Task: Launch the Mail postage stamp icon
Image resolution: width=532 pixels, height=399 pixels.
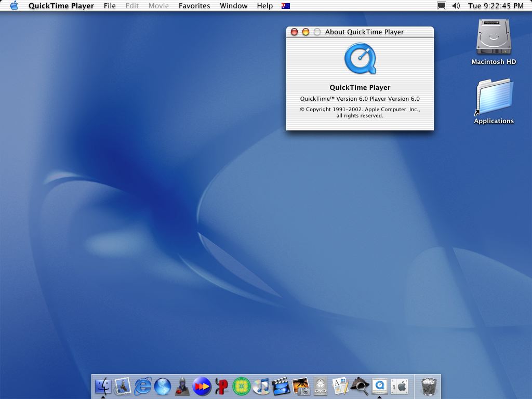Action: tap(123, 386)
